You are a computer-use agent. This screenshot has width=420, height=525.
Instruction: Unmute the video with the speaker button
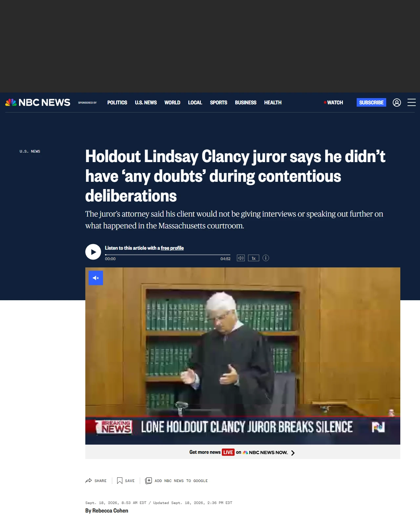click(96, 278)
